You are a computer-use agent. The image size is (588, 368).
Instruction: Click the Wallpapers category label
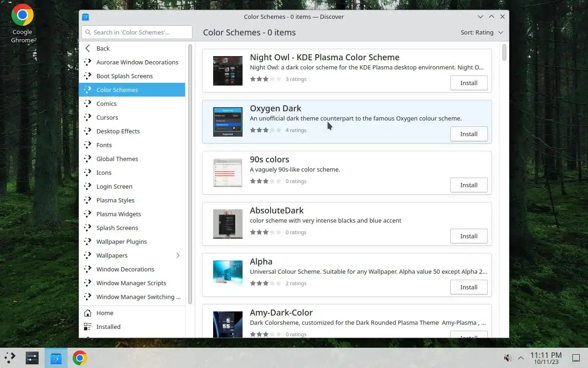click(112, 255)
